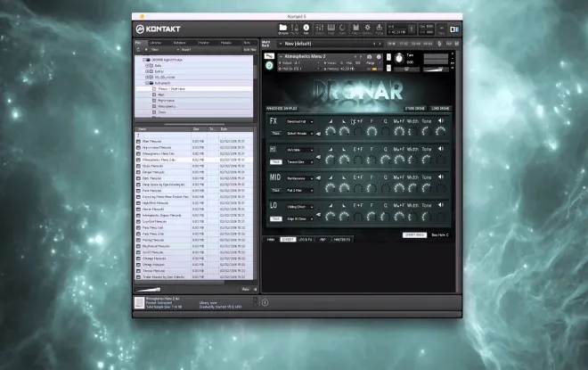The height and width of the screenshot is (370, 588).
Task: Open the FX row lower sample dropdown
Action: (299, 134)
